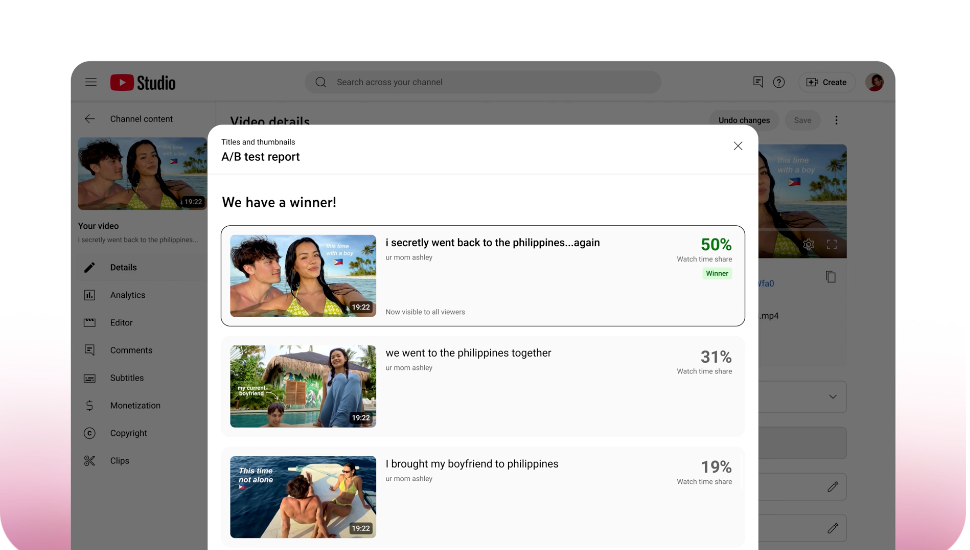Viewport: 970px width, 550px height.
Task: Click 'Your video' label in sidebar
Action: [x=98, y=226]
